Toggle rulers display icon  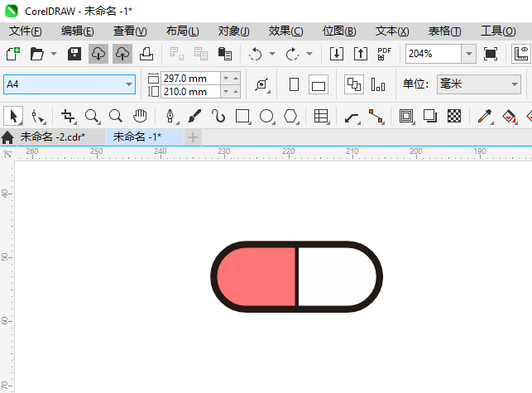click(x=521, y=54)
